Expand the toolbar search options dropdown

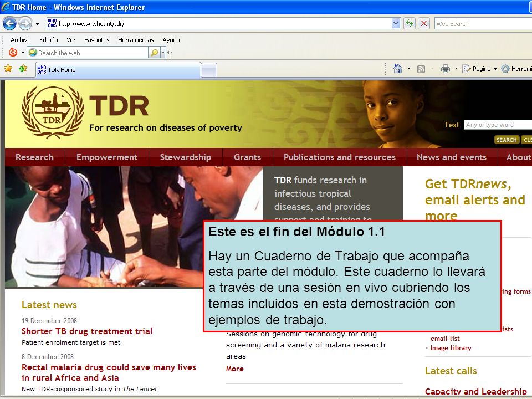163,53
